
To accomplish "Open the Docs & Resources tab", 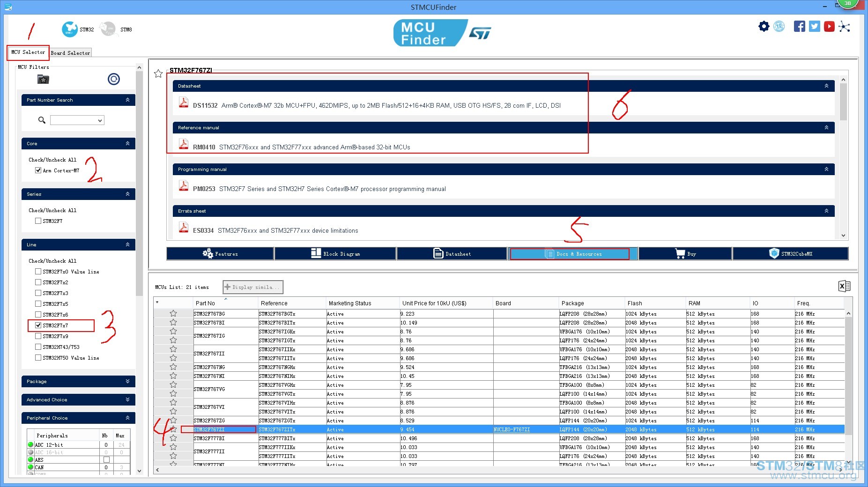I will (573, 253).
